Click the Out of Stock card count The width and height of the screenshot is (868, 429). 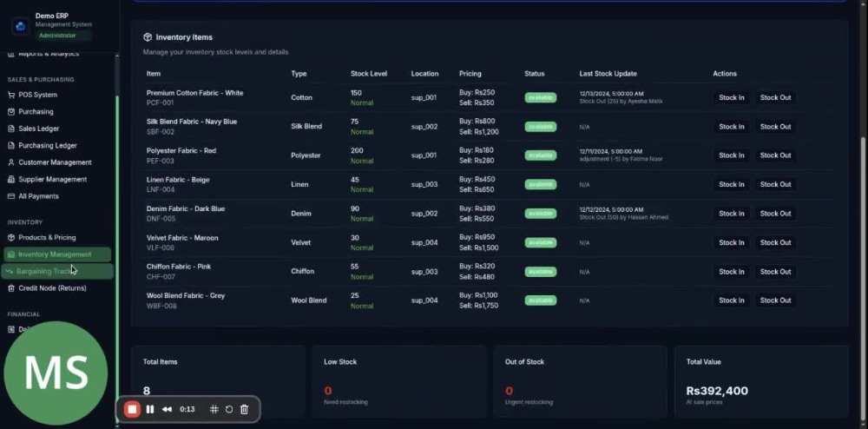(x=509, y=391)
